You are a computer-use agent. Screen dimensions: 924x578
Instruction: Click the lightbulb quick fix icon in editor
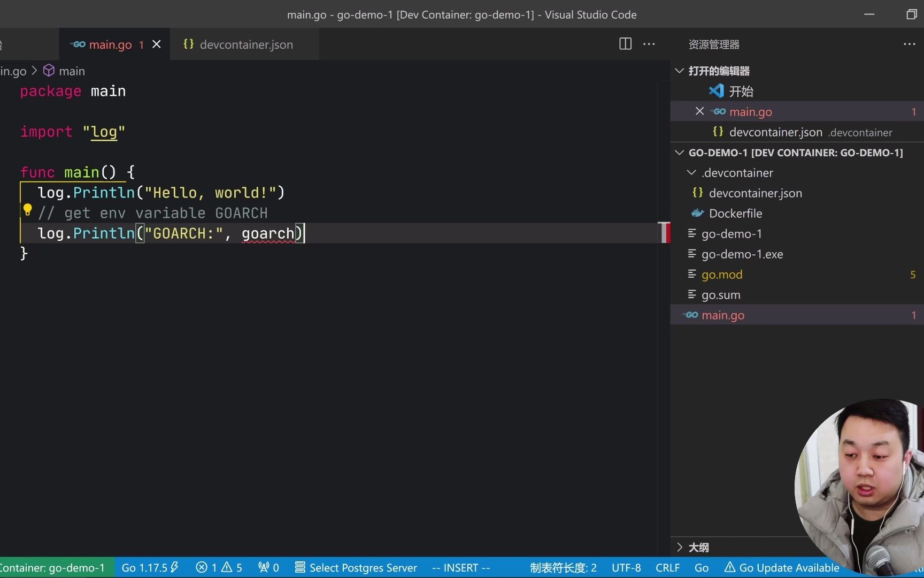click(27, 210)
